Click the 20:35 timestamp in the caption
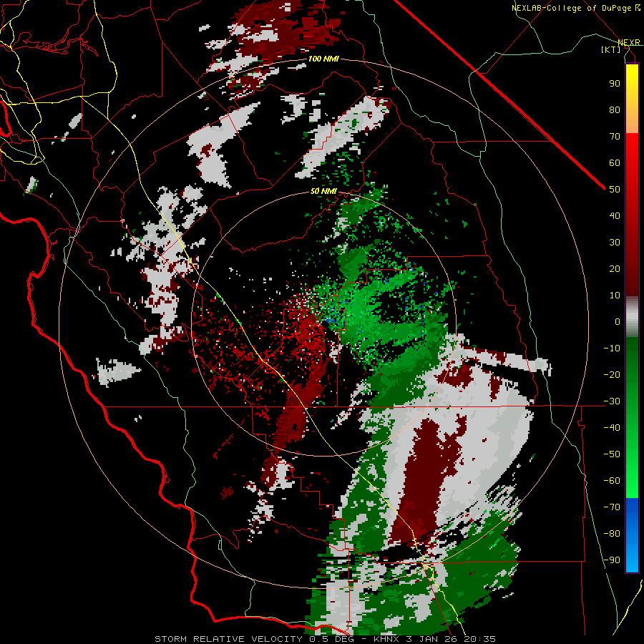Screen dimensions: 644x644 (x=479, y=639)
